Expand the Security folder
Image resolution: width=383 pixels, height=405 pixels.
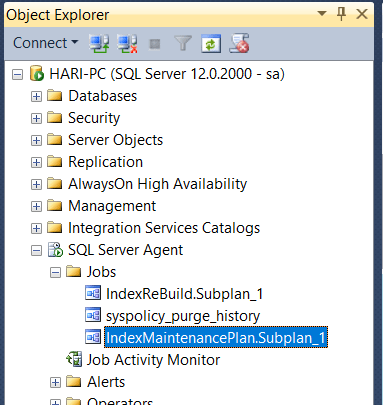coord(36,118)
